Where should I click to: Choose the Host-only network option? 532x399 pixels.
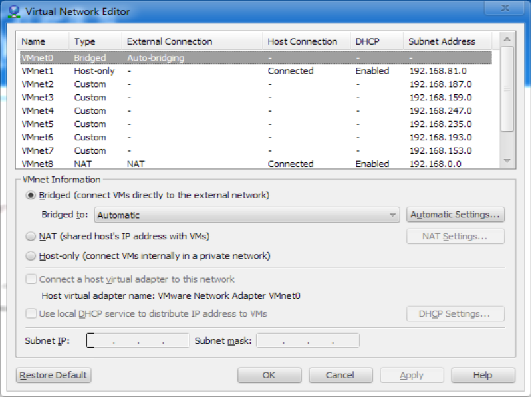[x=31, y=256]
